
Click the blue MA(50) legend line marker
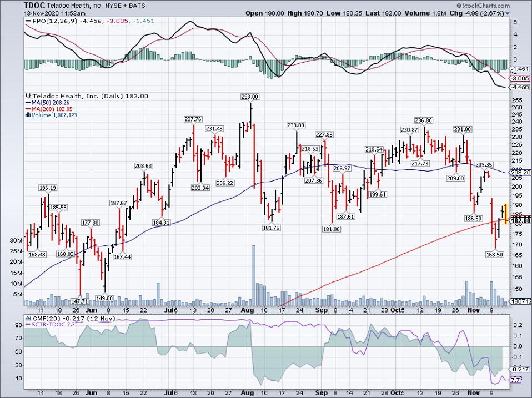click(x=28, y=103)
